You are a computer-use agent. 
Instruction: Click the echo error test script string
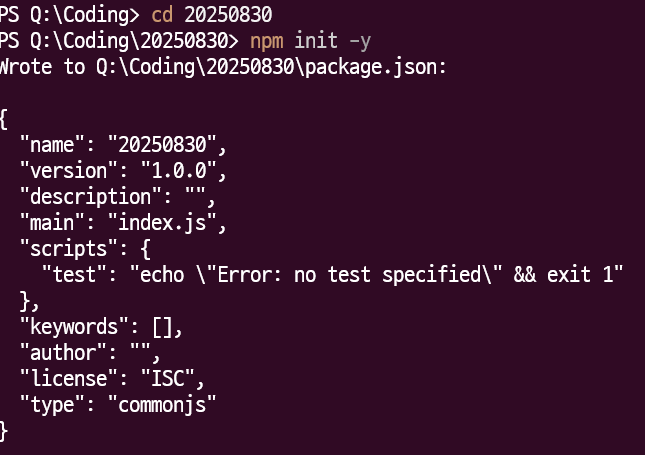click(x=377, y=273)
